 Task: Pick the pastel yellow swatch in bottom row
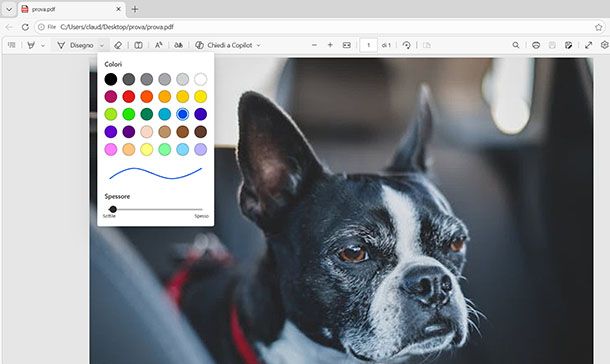147,149
